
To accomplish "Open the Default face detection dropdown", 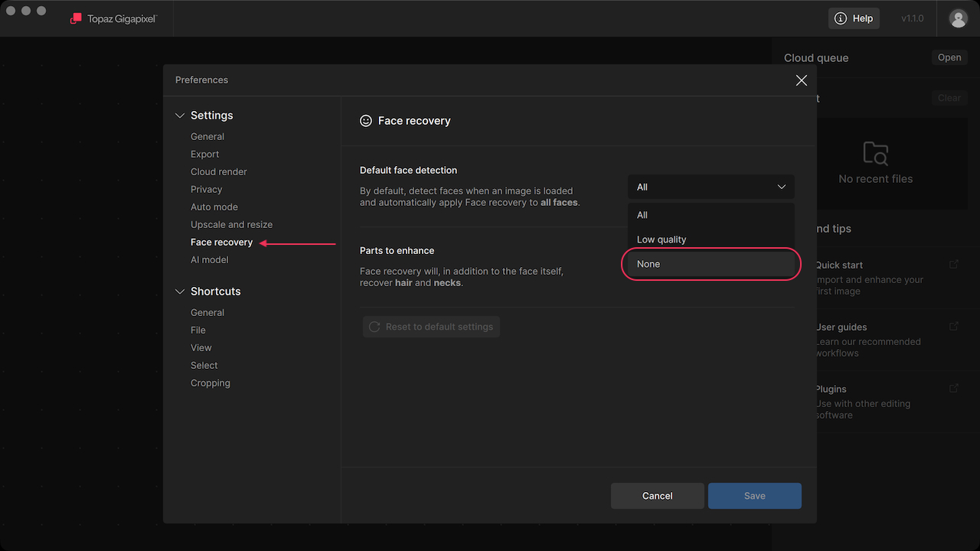I will coord(710,187).
